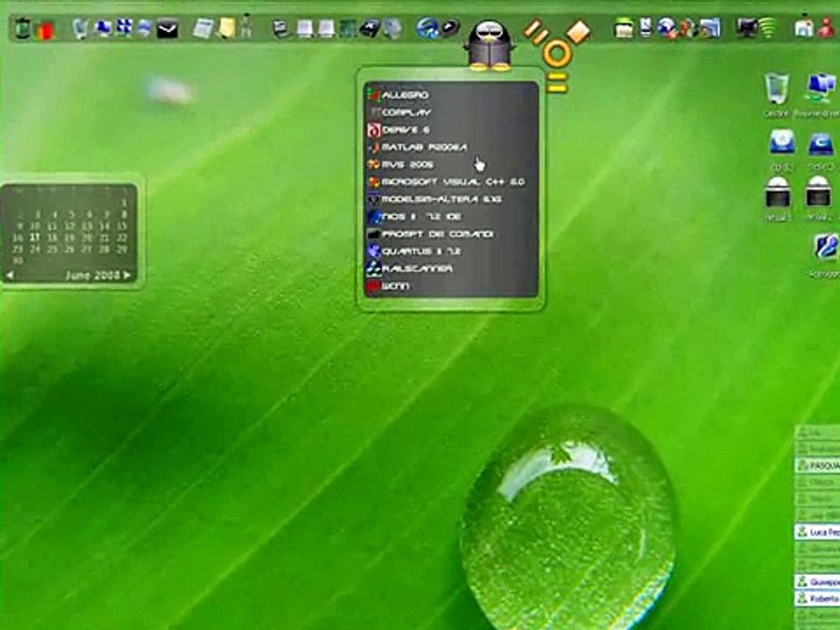Image resolution: width=840 pixels, height=630 pixels.
Task: Open the blue checkered pattern dock icon
Action: 123,28
